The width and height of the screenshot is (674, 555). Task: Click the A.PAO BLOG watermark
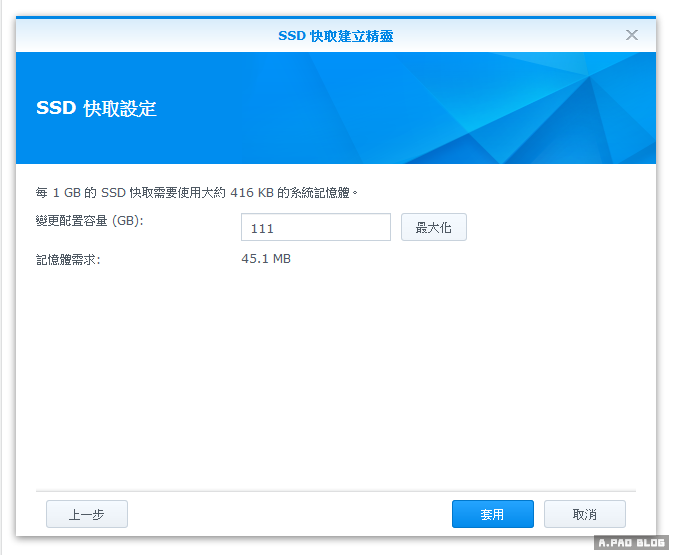pyautogui.click(x=630, y=543)
